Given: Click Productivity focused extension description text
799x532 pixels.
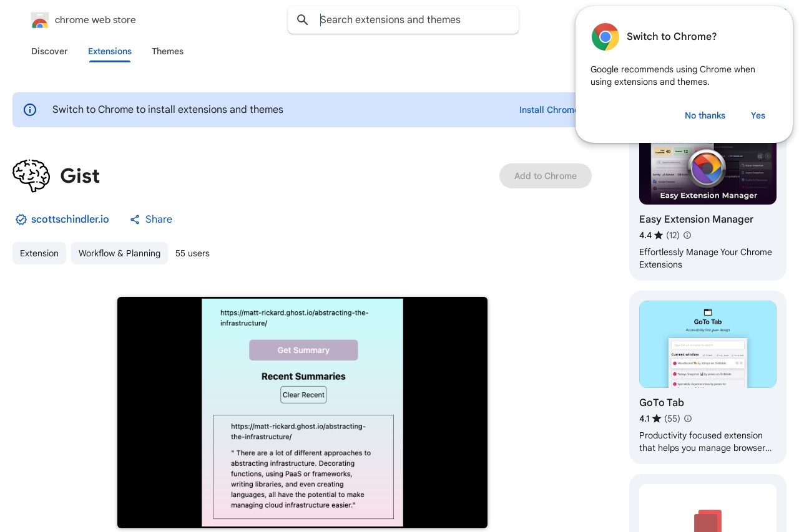Looking at the screenshot, I should (x=705, y=442).
